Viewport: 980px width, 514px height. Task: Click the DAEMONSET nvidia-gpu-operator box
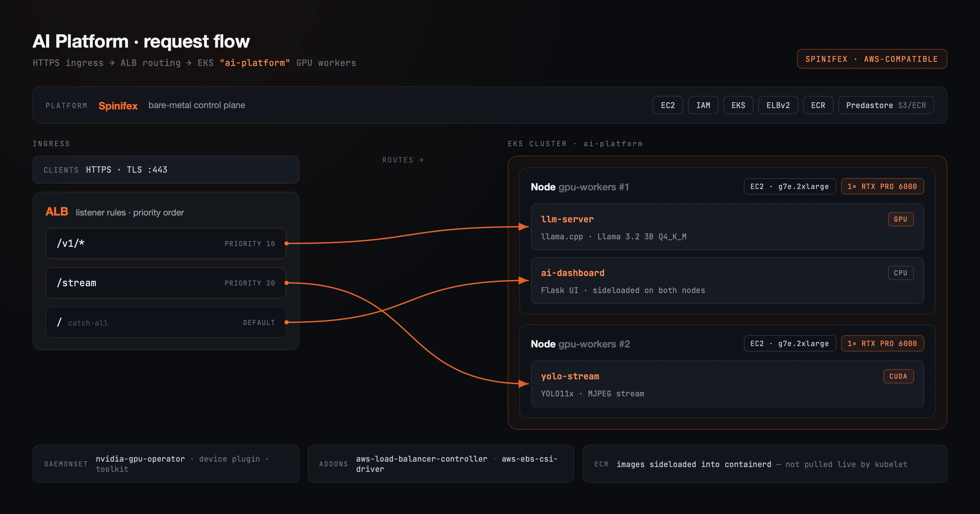point(166,464)
